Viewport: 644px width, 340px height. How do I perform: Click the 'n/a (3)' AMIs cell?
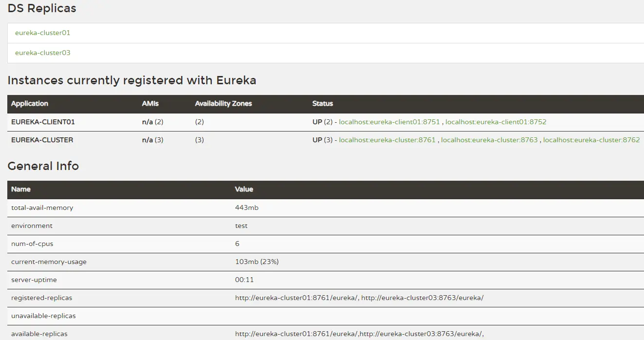point(153,140)
